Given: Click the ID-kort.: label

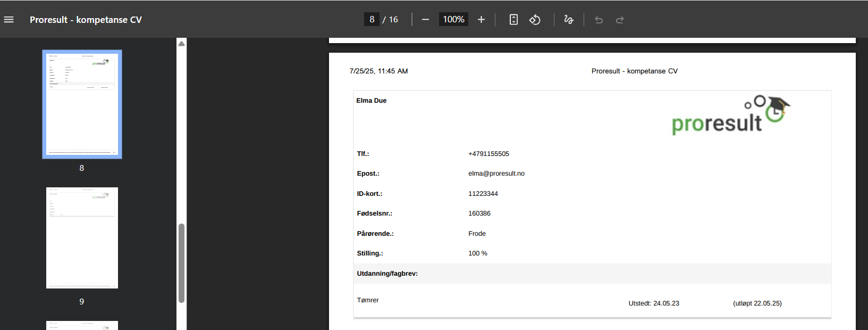Looking at the screenshot, I should tap(369, 194).
